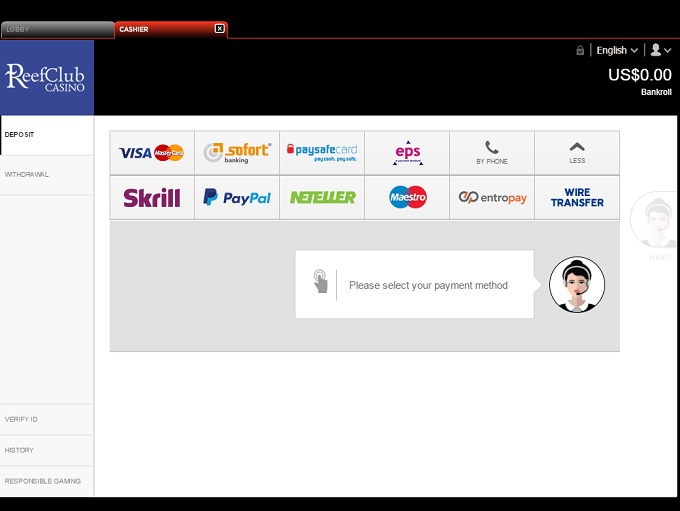Choose PayPal for deposit
The image size is (680, 511).
(x=237, y=198)
